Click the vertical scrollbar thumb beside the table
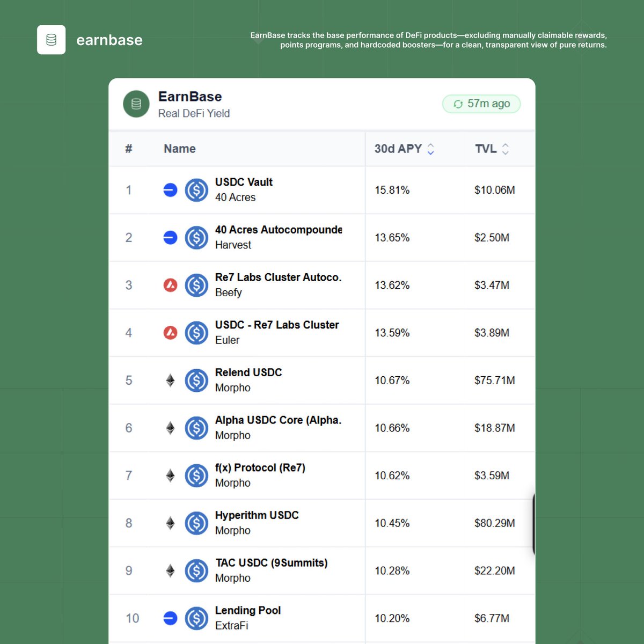Screen dimensions: 644x644 click(534, 524)
